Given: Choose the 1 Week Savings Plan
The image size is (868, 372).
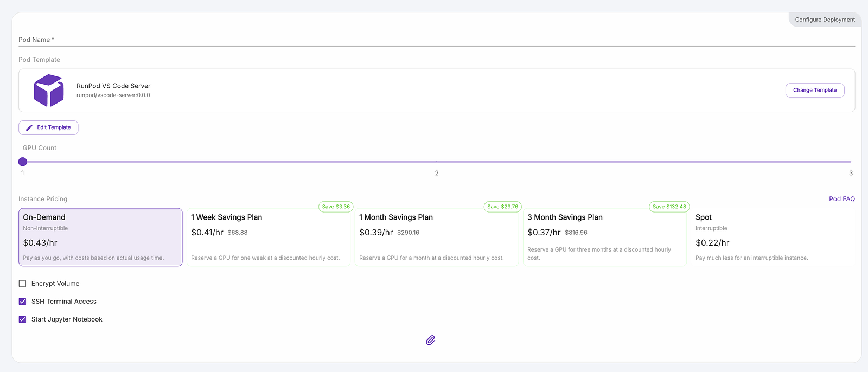Looking at the screenshot, I should (x=269, y=237).
